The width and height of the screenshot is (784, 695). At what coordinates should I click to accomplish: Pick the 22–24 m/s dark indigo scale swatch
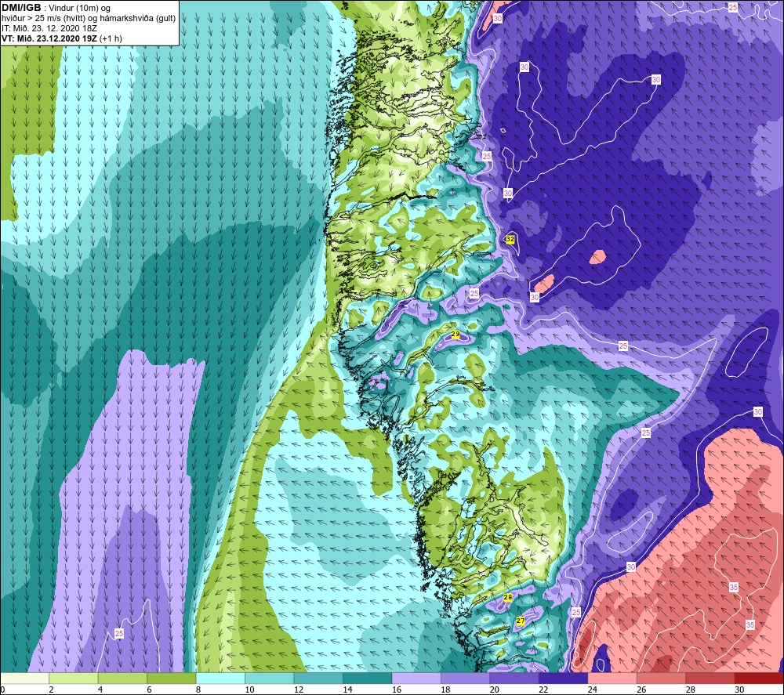tap(564, 678)
